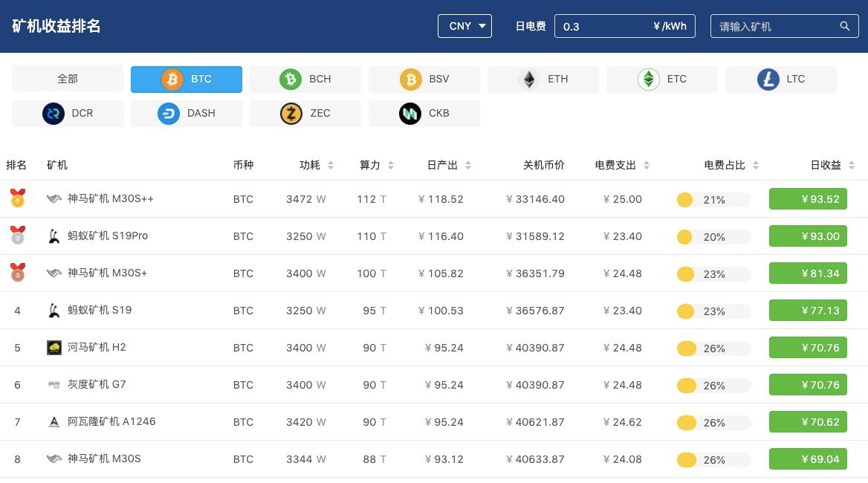868x483 pixels.
Task: Click the Decred DCR logo
Action: (54, 114)
